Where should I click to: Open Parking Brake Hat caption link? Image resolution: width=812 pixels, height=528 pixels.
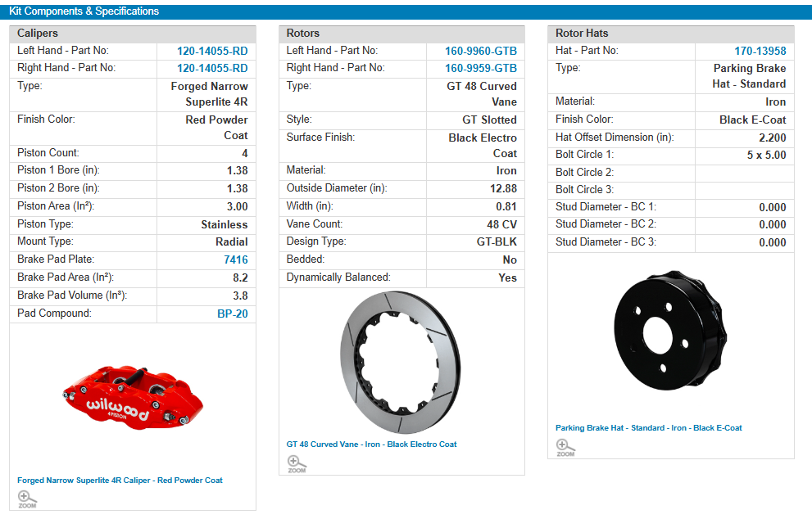tap(648, 428)
